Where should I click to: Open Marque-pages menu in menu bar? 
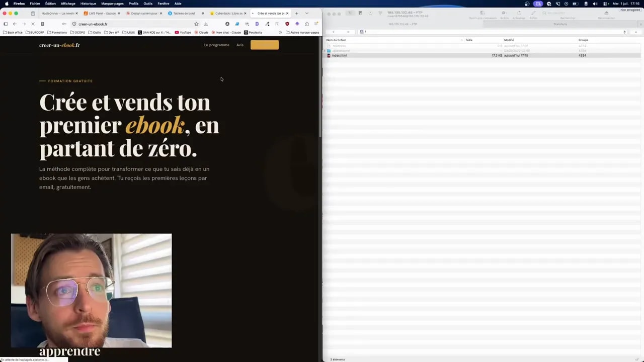(x=112, y=4)
